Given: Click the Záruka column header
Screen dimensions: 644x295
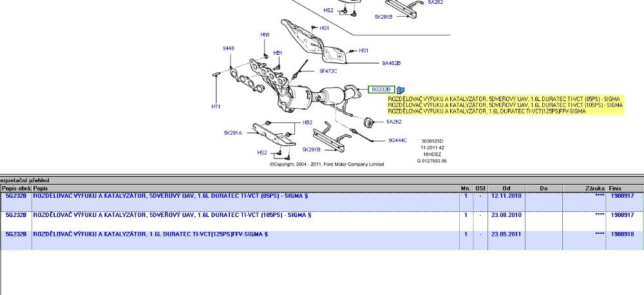Looking at the screenshot, I should (x=594, y=187).
